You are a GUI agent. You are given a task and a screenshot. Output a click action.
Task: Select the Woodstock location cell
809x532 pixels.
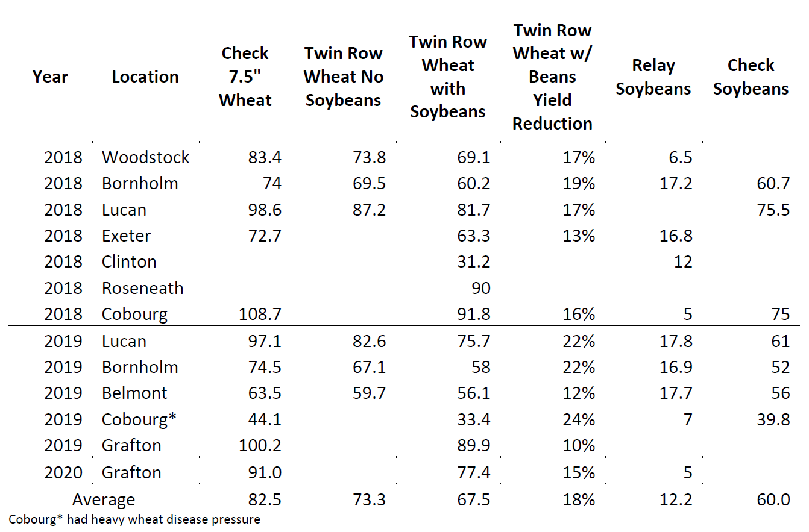point(145,158)
